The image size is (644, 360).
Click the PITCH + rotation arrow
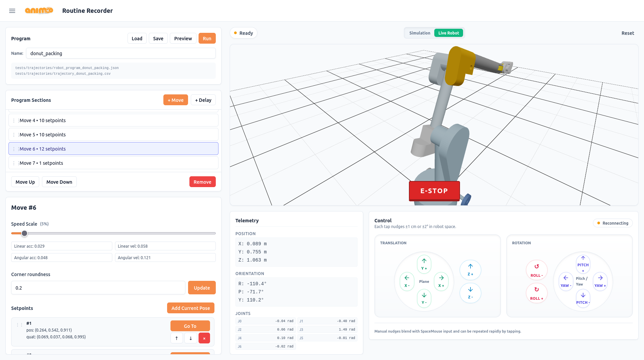[x=583, y=264]
